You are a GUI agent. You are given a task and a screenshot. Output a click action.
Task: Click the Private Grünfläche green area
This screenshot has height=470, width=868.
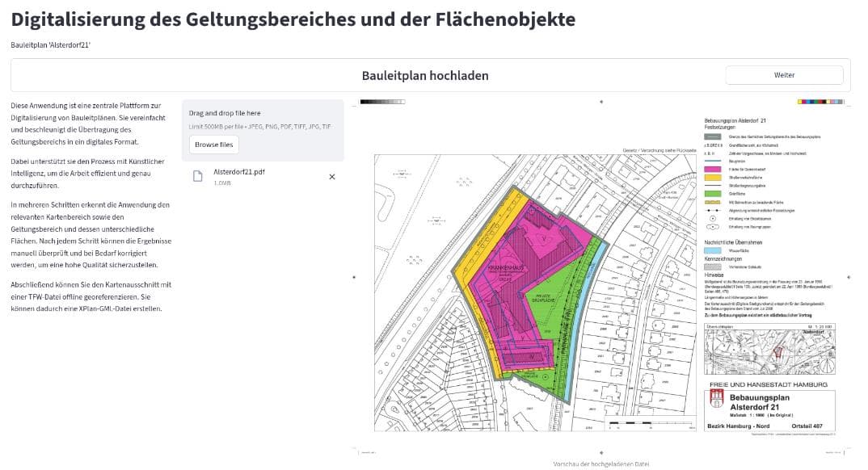[x=543, y=298]
